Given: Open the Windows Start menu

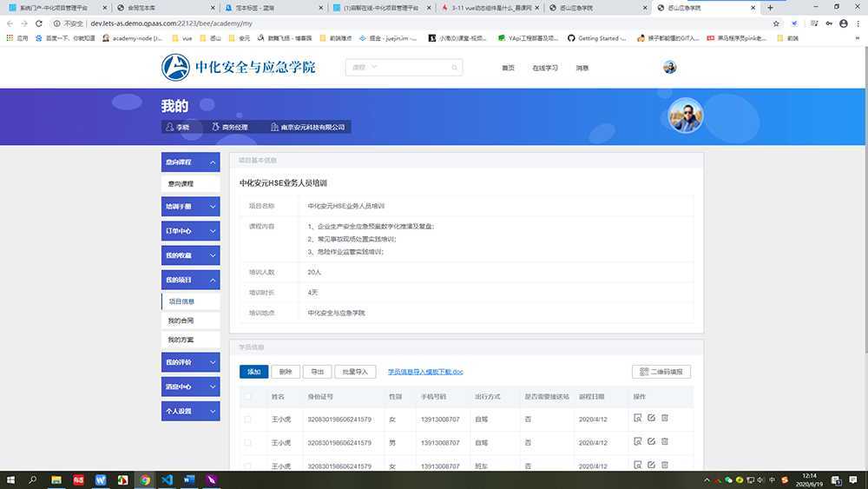Looking at the screenshot, I should pyautogui.click(x=10, y=479).
